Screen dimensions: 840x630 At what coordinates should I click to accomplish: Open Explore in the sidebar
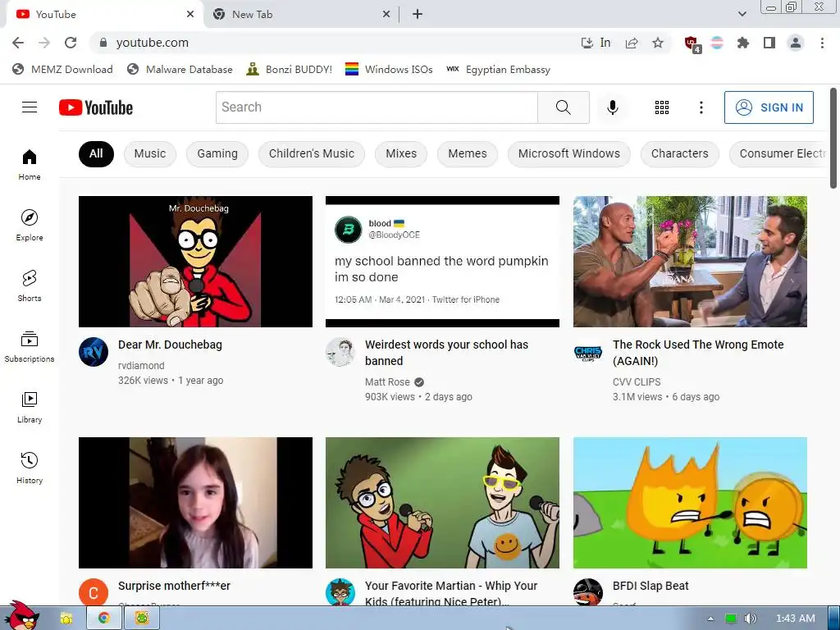point(30,225)
